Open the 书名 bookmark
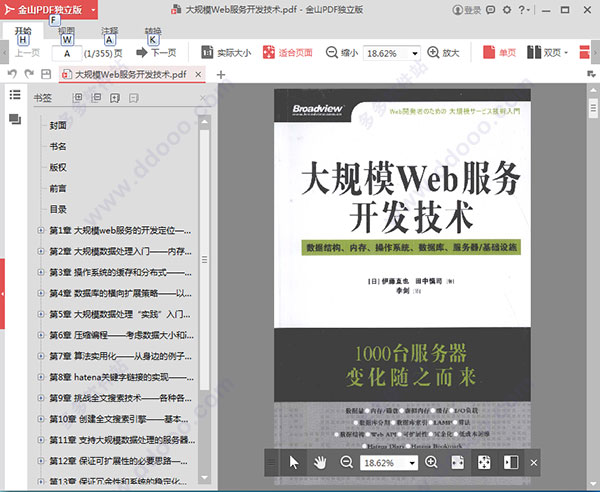600x492 pixels. 58,147
